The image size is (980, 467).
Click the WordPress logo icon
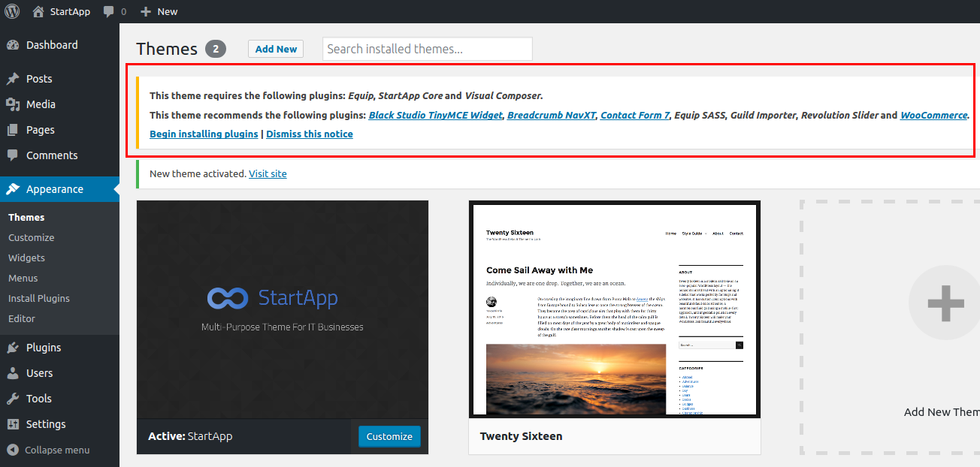tap(12, 11)
